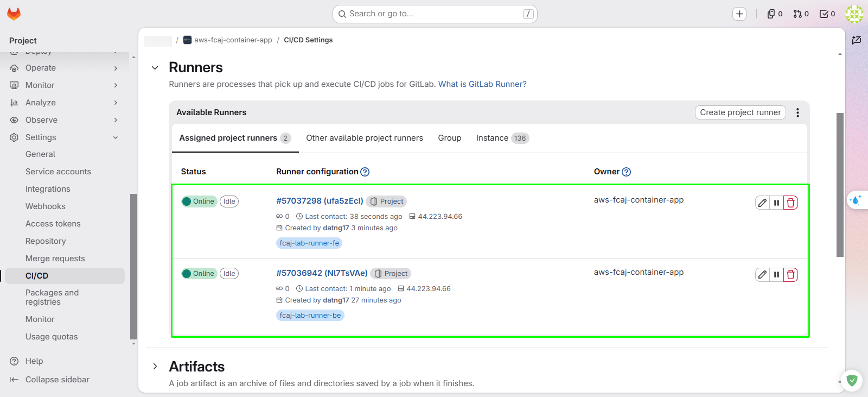Expand the Operate sidebar menu
Viewport: 868px width, 397px height.
coord(64,68)
